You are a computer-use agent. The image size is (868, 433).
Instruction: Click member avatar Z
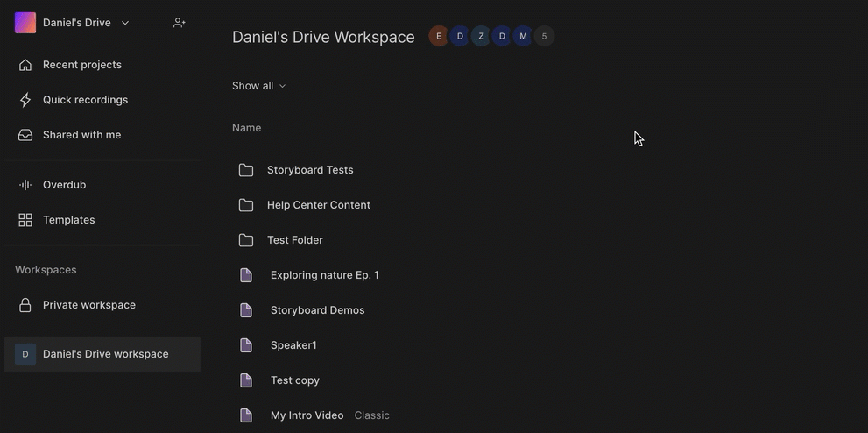pos(481,37)
